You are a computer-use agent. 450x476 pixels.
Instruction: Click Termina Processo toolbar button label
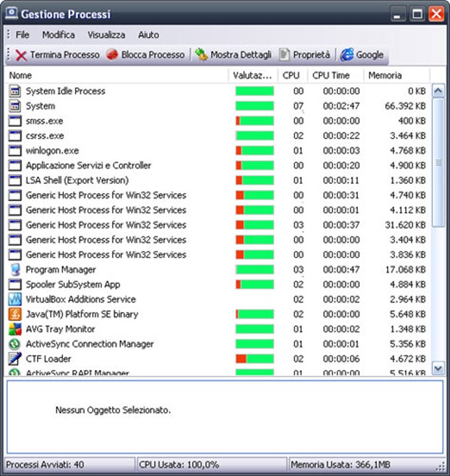click(x=65, y=55)
